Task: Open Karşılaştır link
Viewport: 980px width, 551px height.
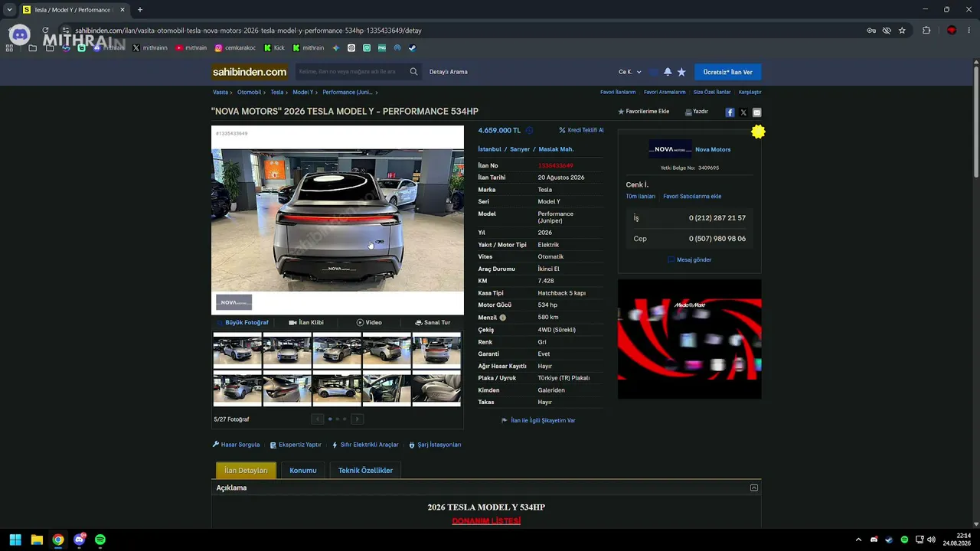Action: click(750, 93)
